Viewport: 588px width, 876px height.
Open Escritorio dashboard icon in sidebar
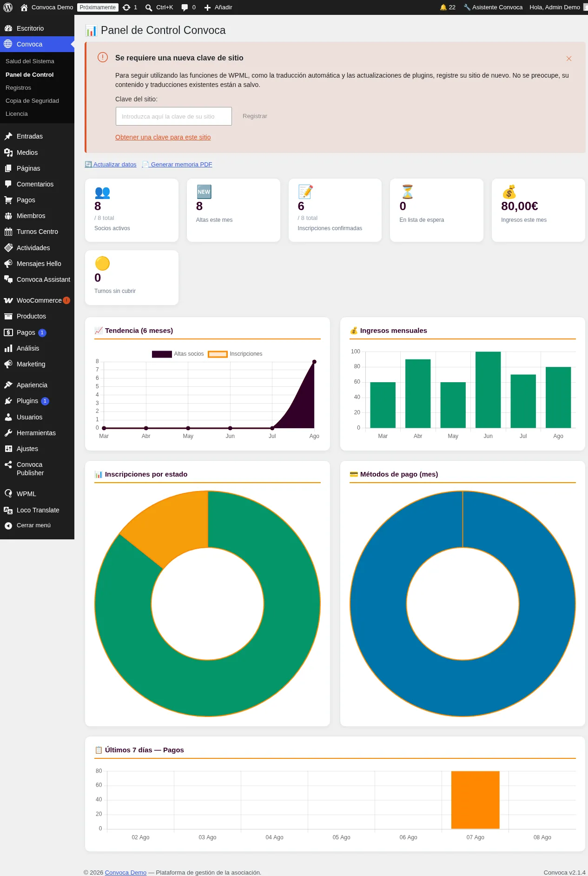click(8, 28)
